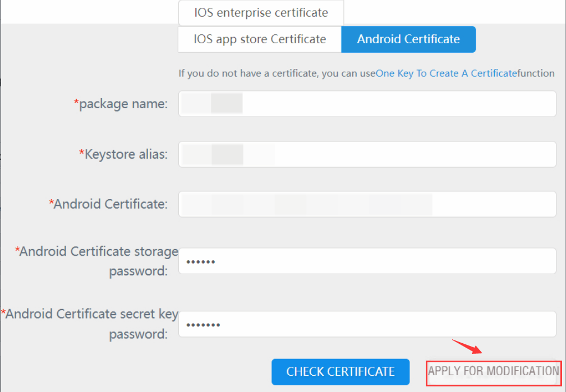Screen dimensions: 566x392
Task: Select the Android Certificate file field
Action: (x=367, y=204)
